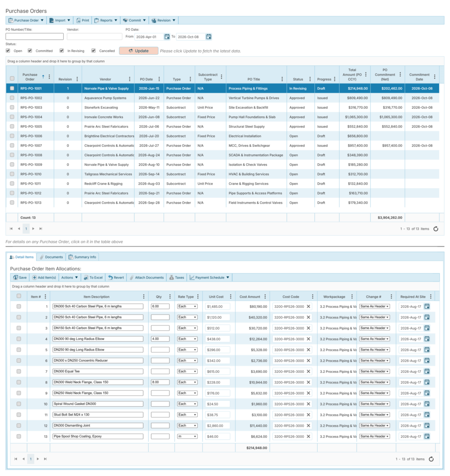This screenshot has width=450, height=476.
Task: Open Required At Site calendar for item 6
Action: point(427,361)
